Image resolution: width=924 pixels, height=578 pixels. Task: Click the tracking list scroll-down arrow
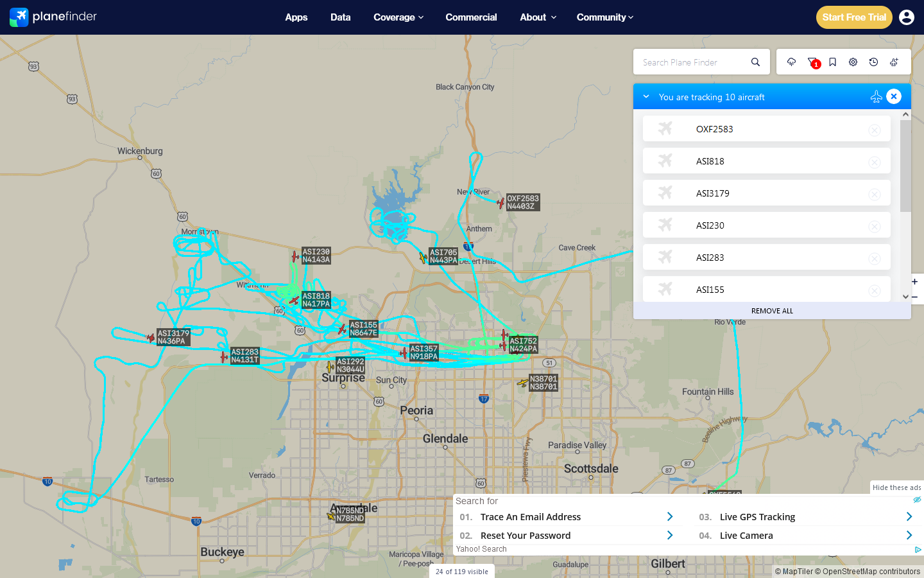click(905, 297)
